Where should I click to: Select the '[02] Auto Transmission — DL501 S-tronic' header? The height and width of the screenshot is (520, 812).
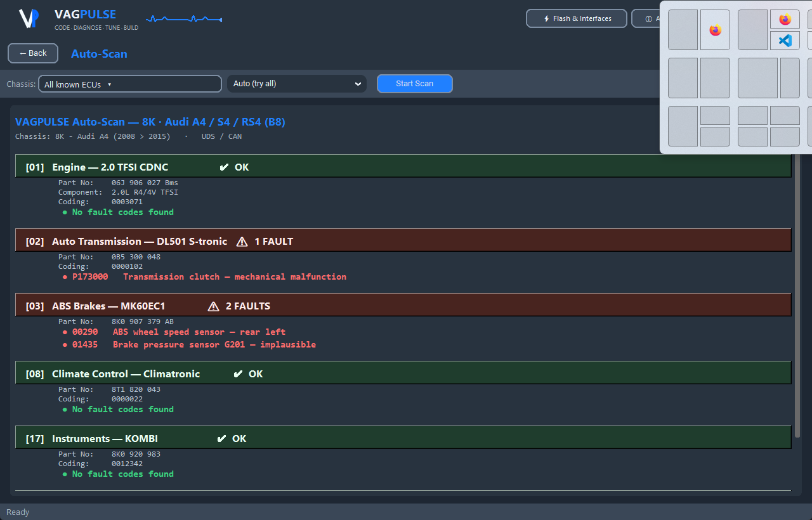[x=403, y=241]
